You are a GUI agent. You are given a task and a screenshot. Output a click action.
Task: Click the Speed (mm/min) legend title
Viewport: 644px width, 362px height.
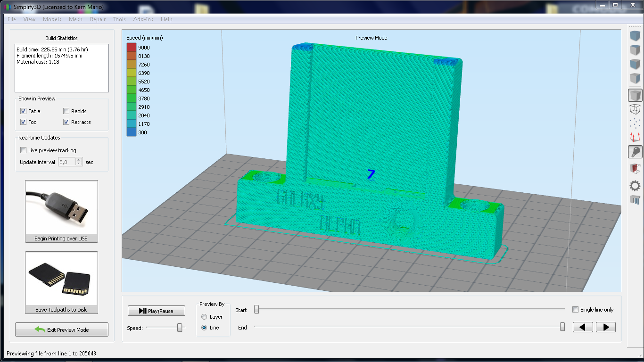click(x=145, y=38)
